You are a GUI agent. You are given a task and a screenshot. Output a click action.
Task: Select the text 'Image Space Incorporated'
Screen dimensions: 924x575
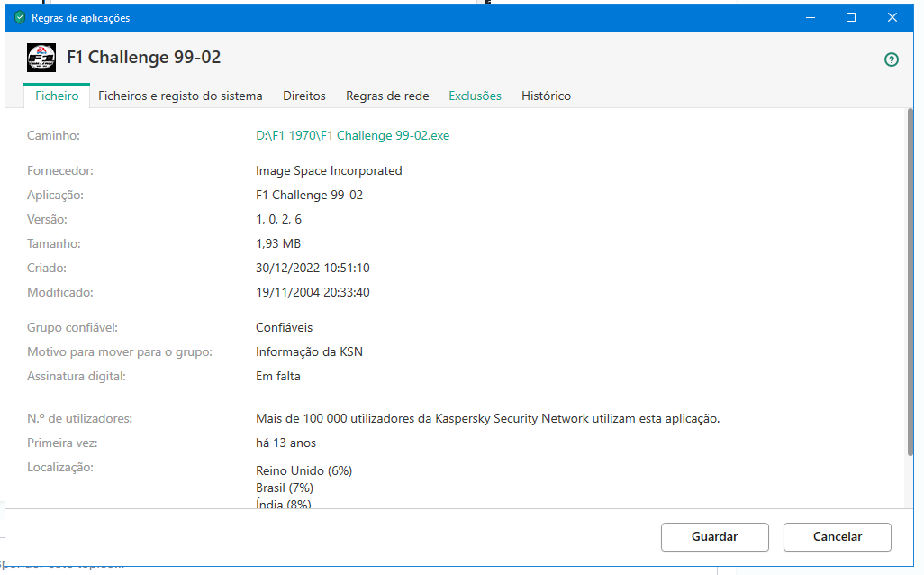pos(329,170)
